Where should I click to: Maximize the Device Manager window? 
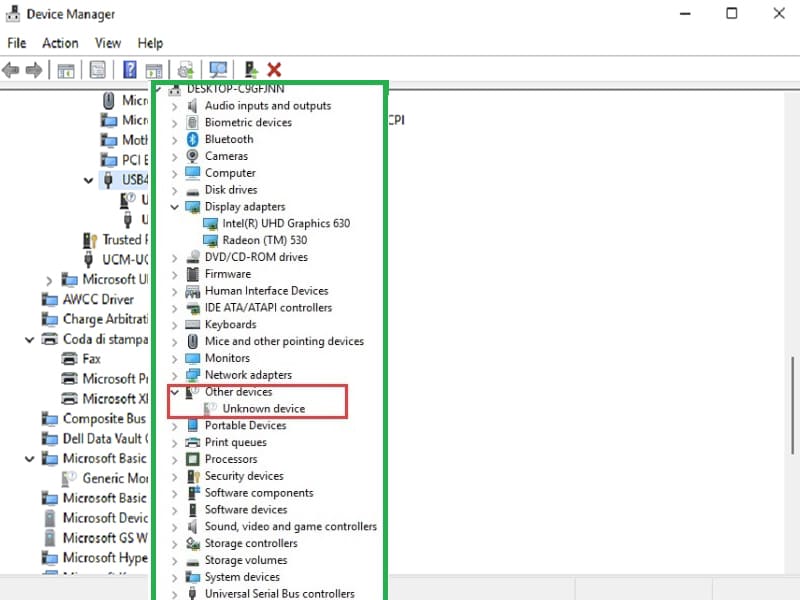[732, 14]
